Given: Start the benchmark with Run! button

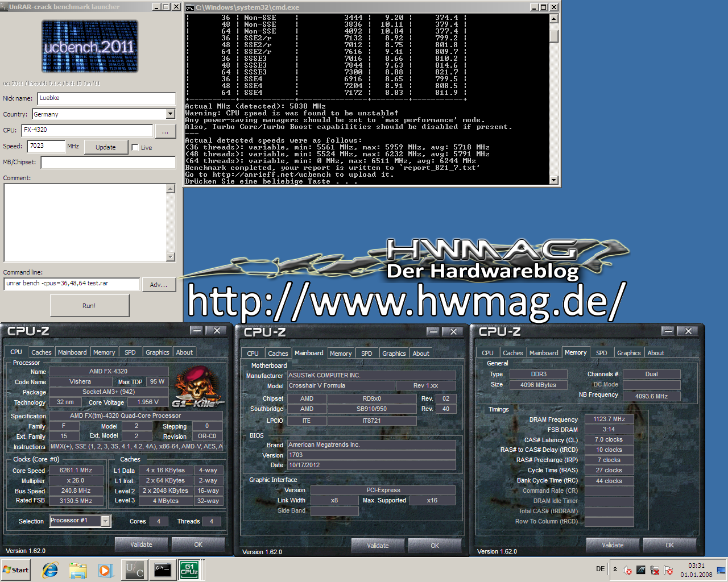Looking at the screenshot, I should [89, 306].
